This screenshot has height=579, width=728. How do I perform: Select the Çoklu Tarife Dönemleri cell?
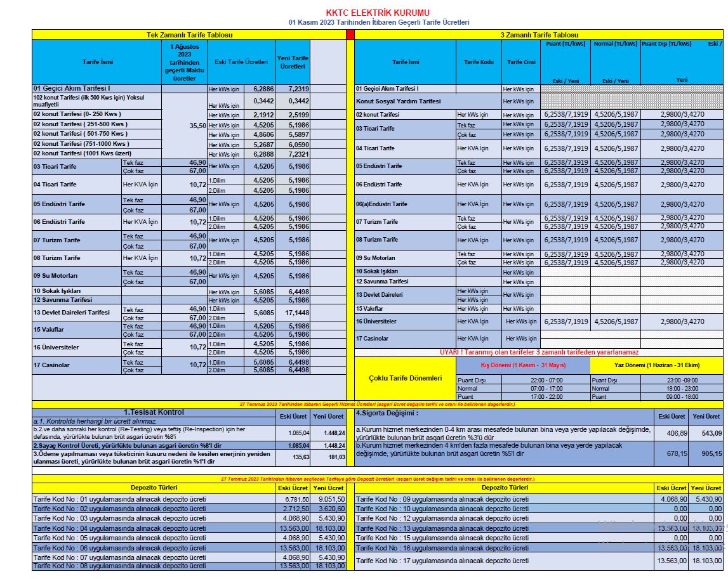(405, 378)
